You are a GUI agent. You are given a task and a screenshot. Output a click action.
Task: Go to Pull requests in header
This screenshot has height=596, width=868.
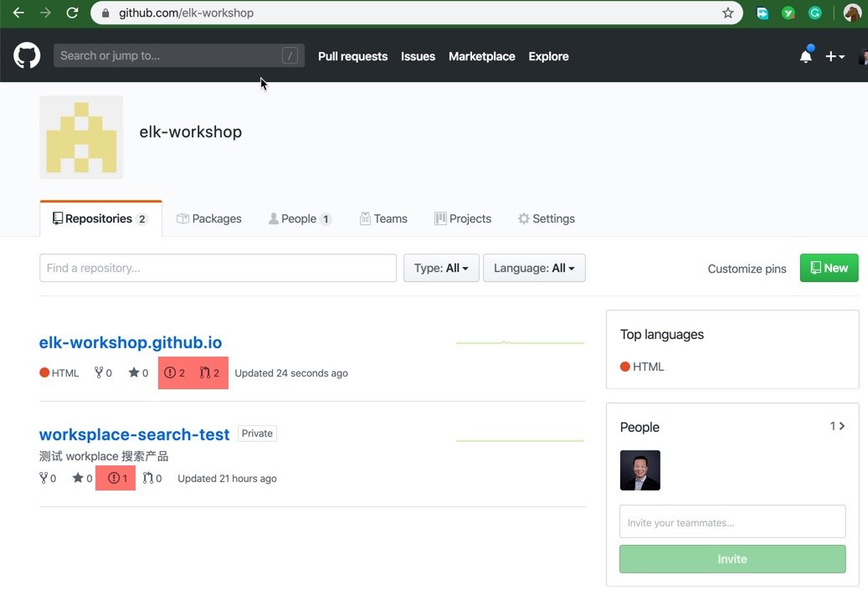tap(352, 56)
